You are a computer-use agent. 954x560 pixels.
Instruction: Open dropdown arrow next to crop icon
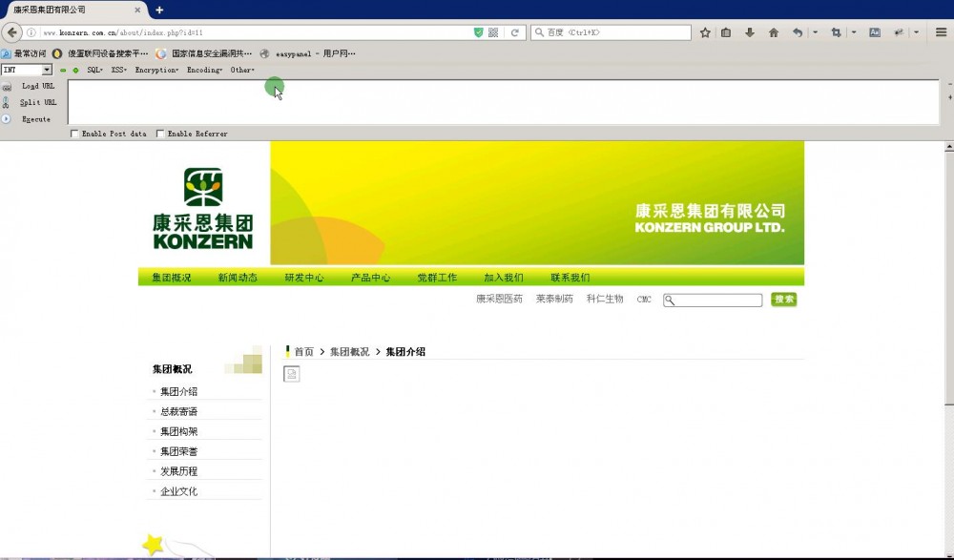coord(854,32)
